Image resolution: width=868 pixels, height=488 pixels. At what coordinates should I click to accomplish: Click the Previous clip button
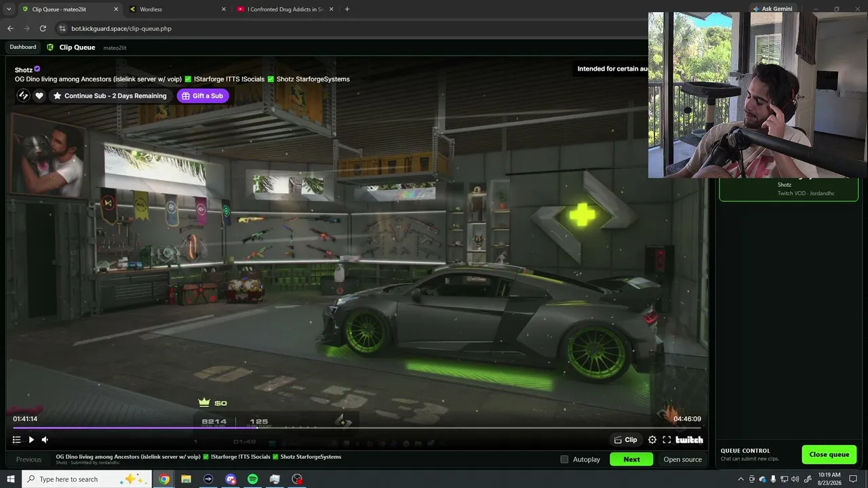[x=28, y=460]
